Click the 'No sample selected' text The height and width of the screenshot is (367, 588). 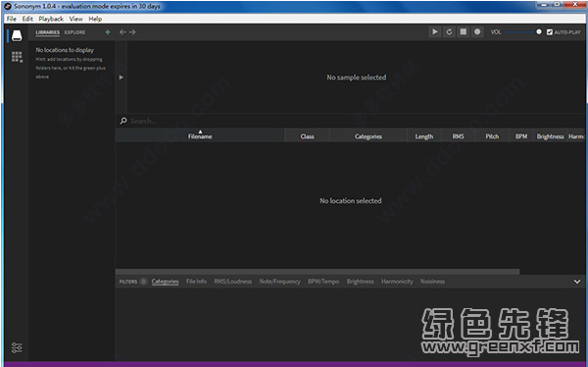(x=357, y=78)
